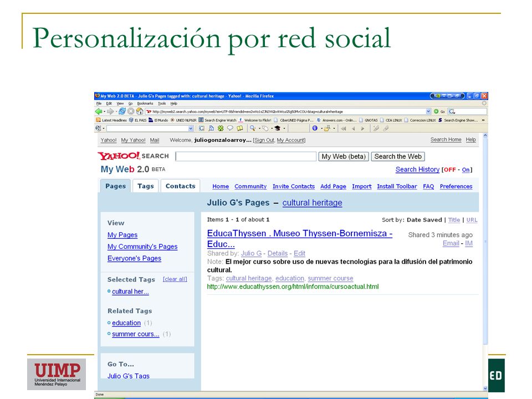Switch to the Tags tab
Image resolution: width=532 pixels, height=399 pixels.
(146, 186)
